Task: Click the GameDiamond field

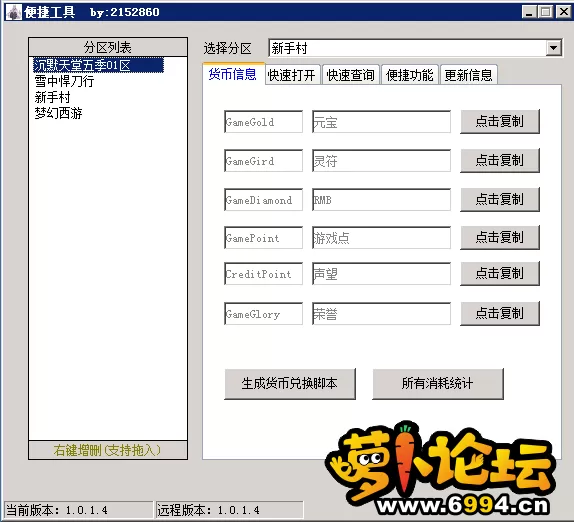Action: (264, 200)
